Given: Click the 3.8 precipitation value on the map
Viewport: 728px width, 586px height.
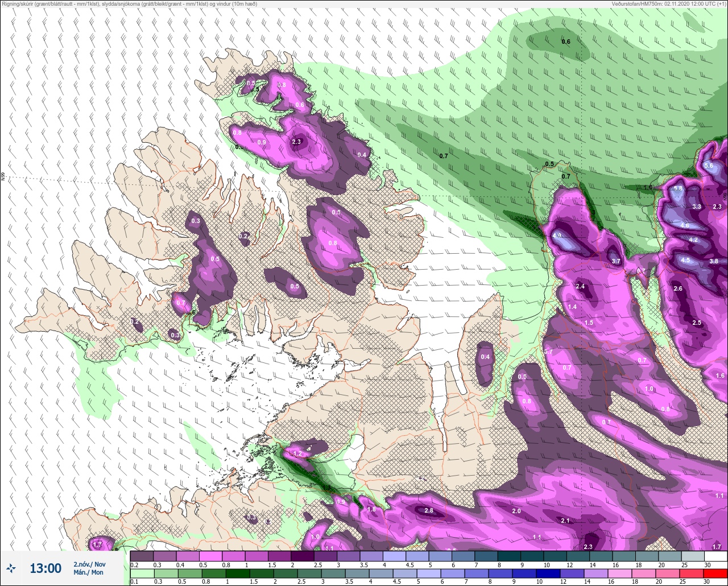Looking at the screenshot, I should point(714,262).
